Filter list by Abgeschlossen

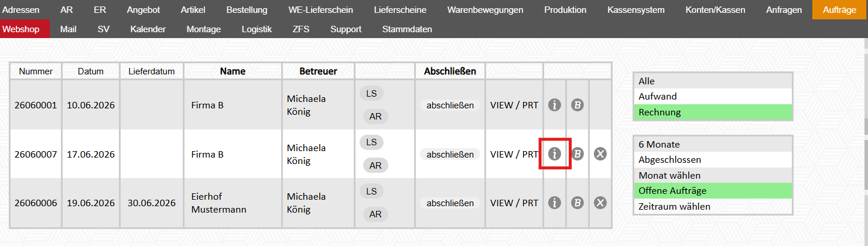point(713,159)
